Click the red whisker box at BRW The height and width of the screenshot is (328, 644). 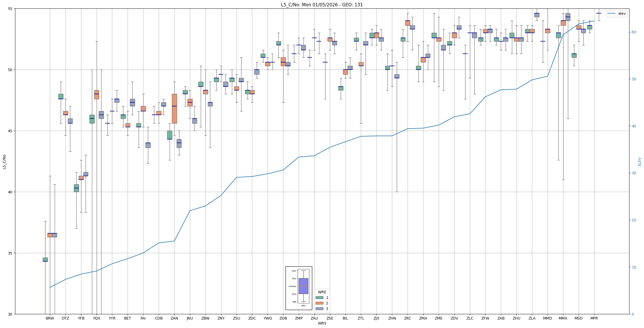tap(45, 259)
